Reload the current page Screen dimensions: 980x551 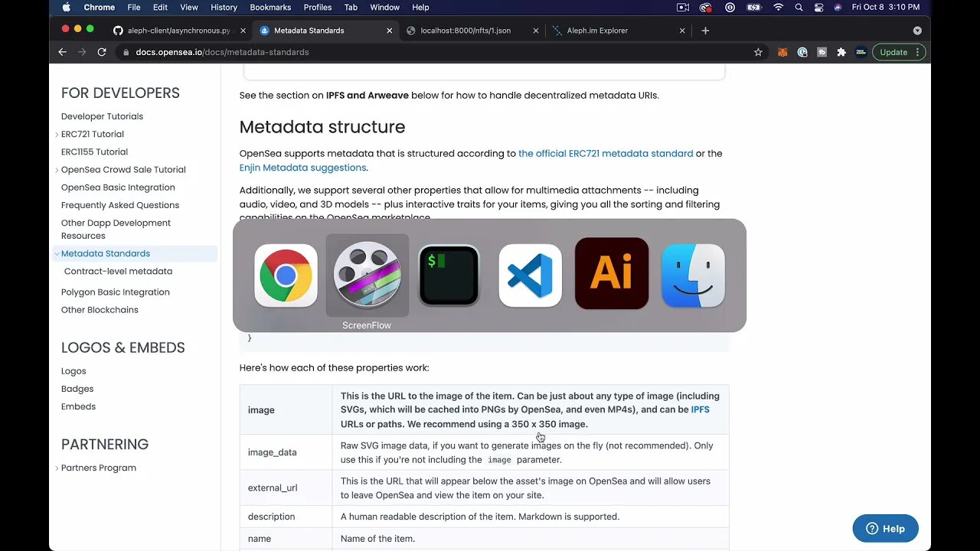102,52
